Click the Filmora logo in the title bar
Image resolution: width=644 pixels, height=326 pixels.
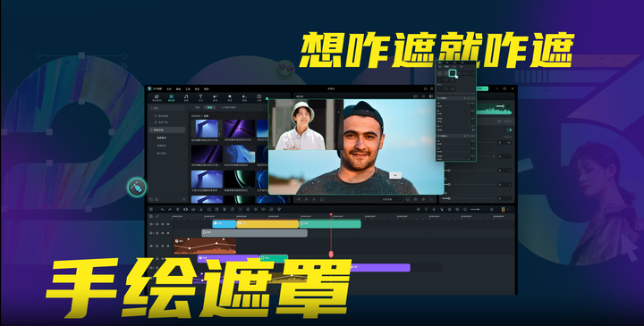(149, 88)
